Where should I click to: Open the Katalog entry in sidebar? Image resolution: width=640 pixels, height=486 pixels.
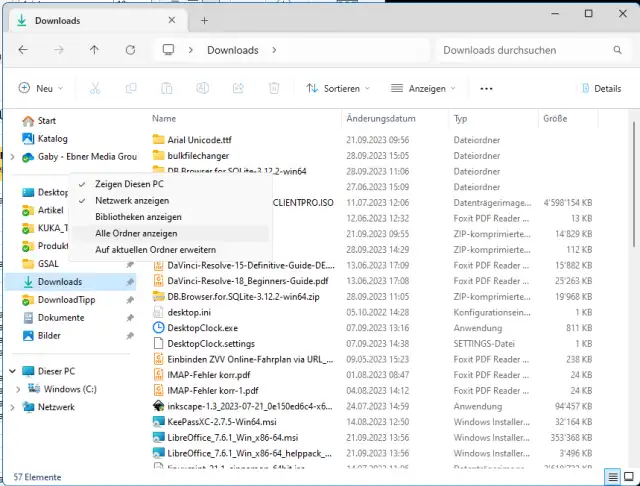[52, 139]
